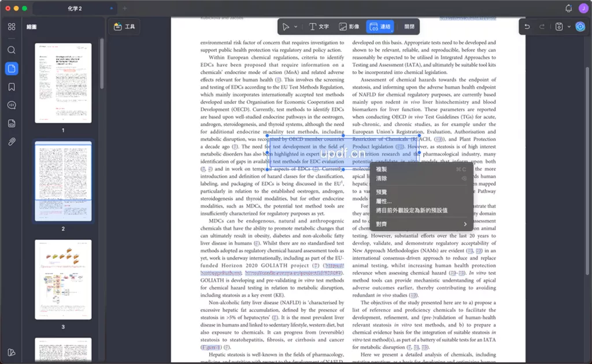Go to page 2 thumbnail
This screenshot has width=592, height=364.
pos(63,181)
